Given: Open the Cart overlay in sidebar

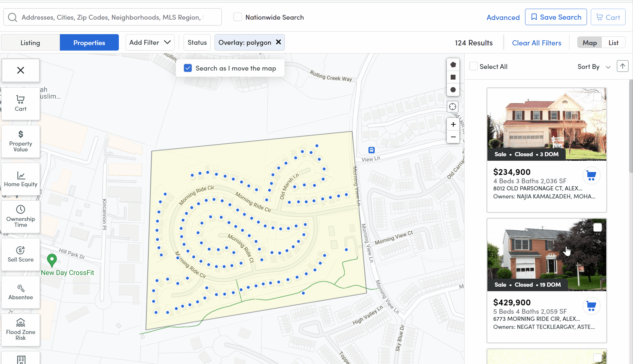Looking at the screenshot, I should pos(21,104).
